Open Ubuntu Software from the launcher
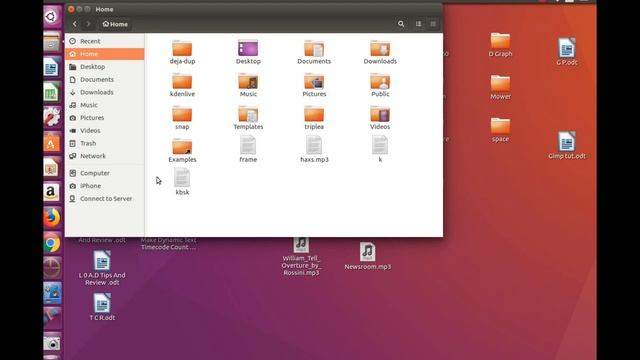Screen dimensions: 640x360 [51, 142]
